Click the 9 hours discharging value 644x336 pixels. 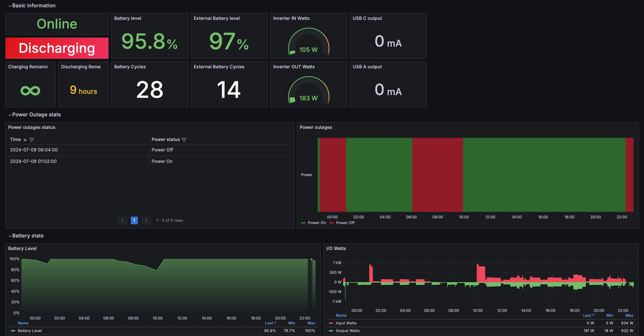83,90
